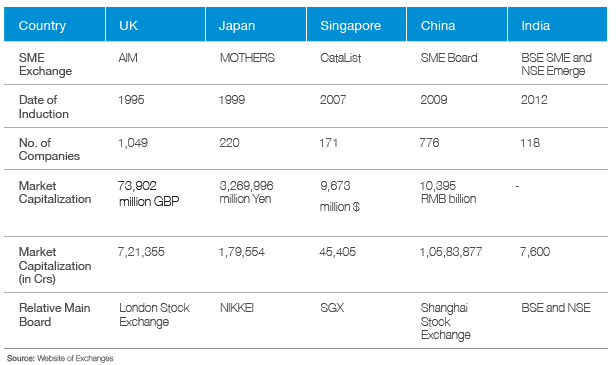The image size is (616, 365).
Task: Click the Singapore column header
Action: [356, 24]
